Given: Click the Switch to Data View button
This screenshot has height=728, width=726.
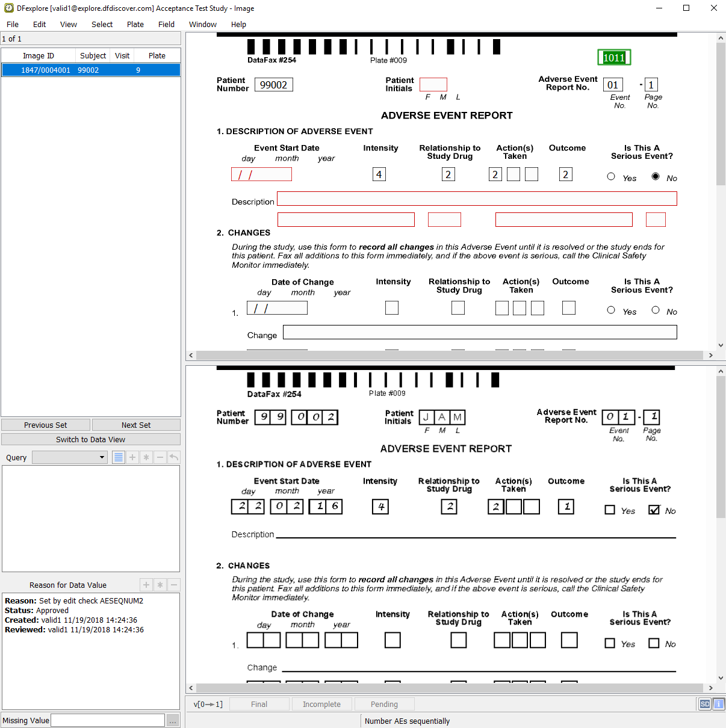Looking at the screenshot, I should point(90,440).
